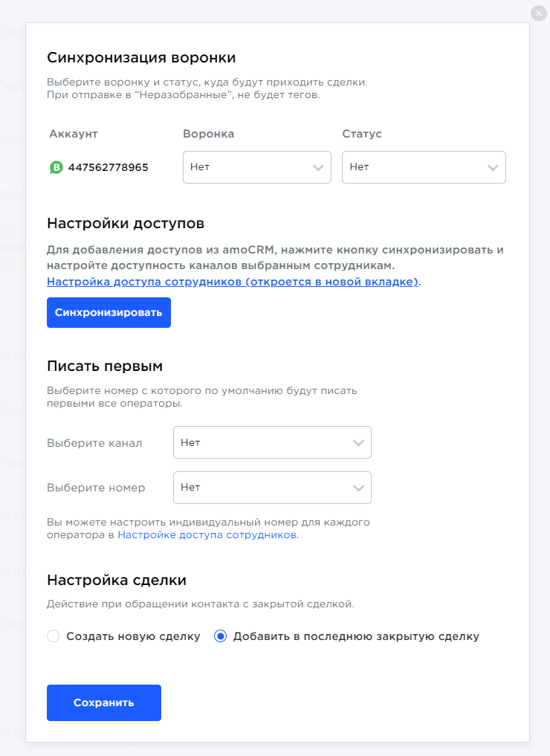Select the 'Создать новую сделку' radio button
The width and height of the screenshot is (550, 756).
tap(53, 636)
